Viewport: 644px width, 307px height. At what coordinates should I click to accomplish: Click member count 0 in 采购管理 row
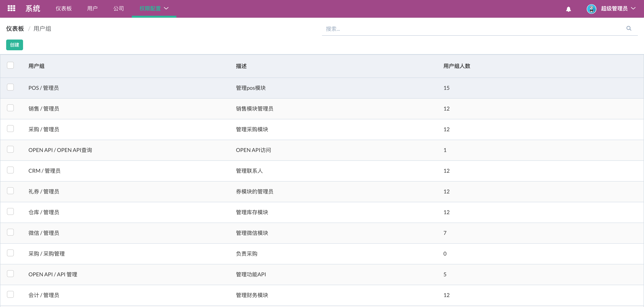tap(445, 254)
